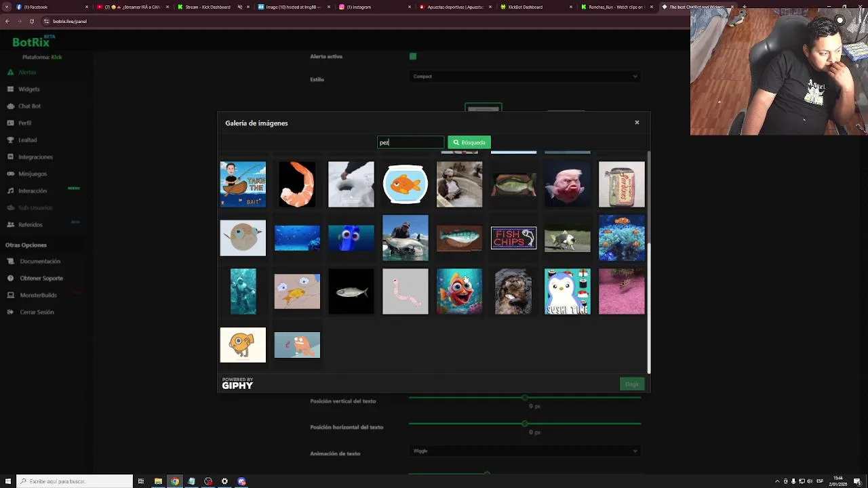Select the pink worm GIF
868x488 pixels.
coord(406,291)
